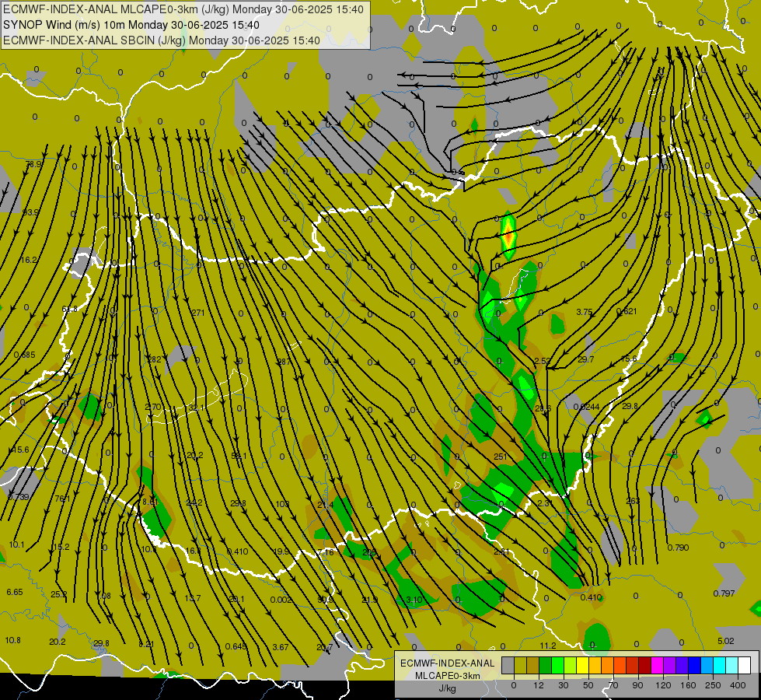Click the dark red legend swatch
This screenshot has width=761, height=700.
click(645, 666)
